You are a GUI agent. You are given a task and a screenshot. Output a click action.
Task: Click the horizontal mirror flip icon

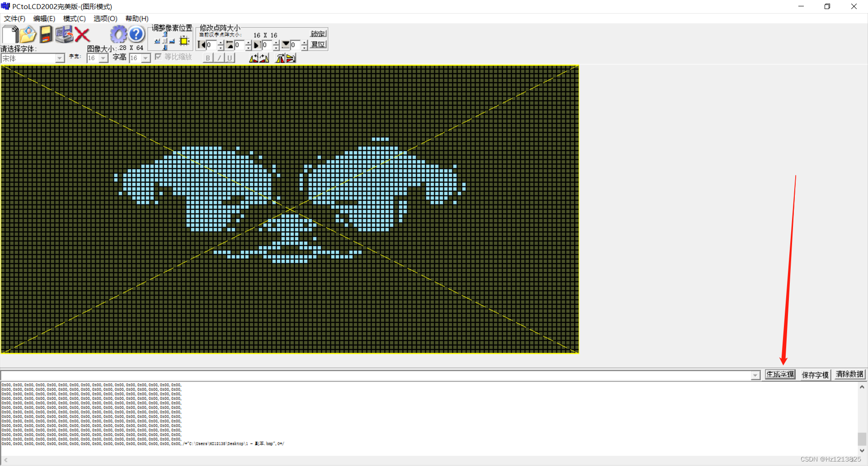coord(280,58)
